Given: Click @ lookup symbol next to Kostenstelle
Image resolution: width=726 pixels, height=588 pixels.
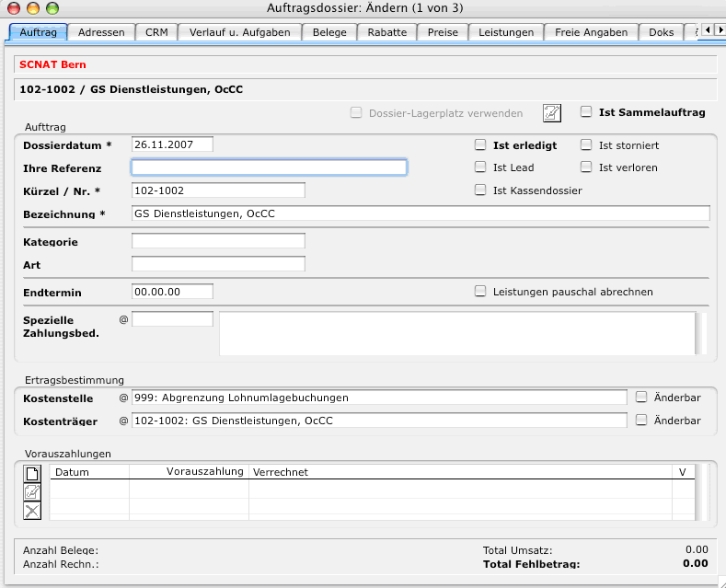Looking at the screenshot, I should (123, 398).
